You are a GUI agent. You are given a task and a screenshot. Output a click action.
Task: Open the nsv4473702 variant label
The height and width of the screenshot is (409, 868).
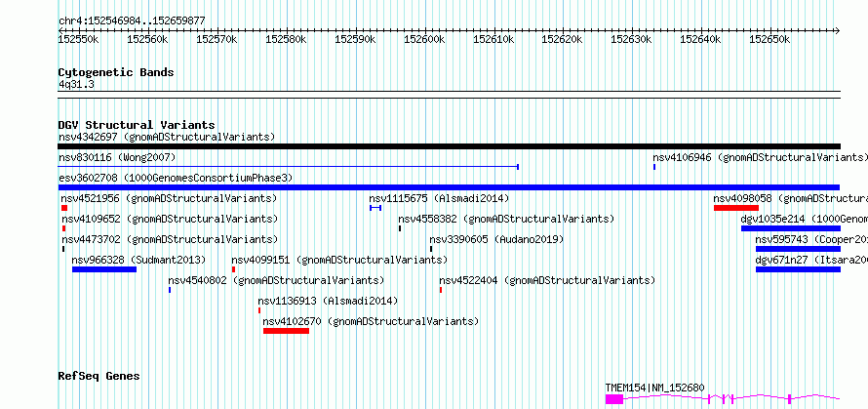(170, 239)
